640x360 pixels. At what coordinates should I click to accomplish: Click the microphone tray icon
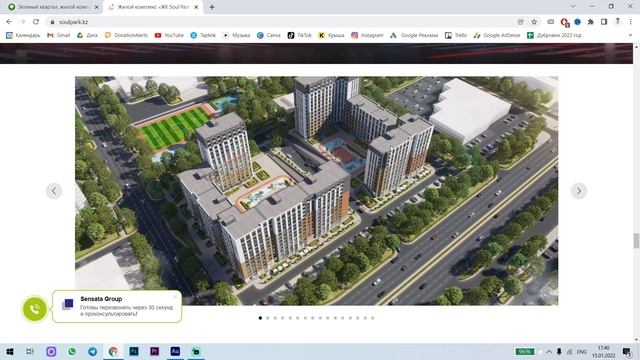tap(559, 351)
